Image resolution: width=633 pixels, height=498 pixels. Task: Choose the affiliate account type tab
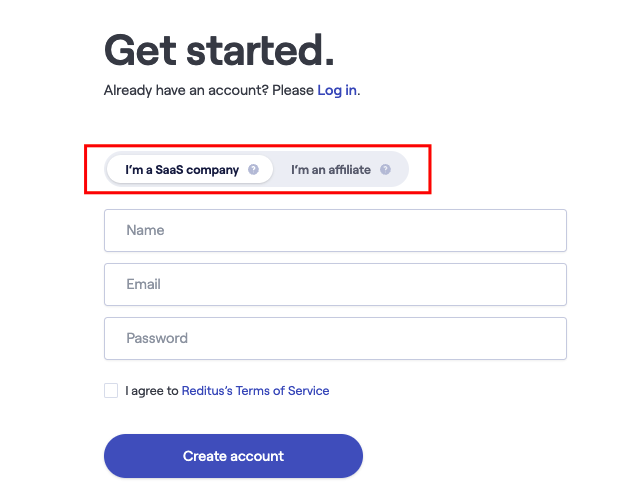[x=340, y=169]
